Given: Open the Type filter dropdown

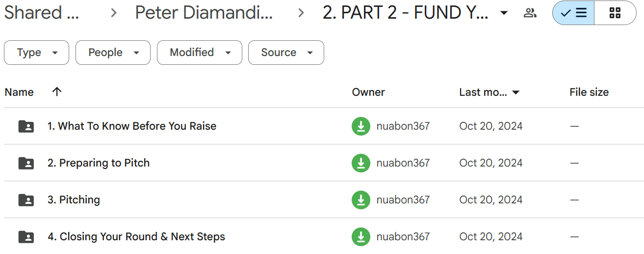Looking at the screenshot, I should 37,53.
